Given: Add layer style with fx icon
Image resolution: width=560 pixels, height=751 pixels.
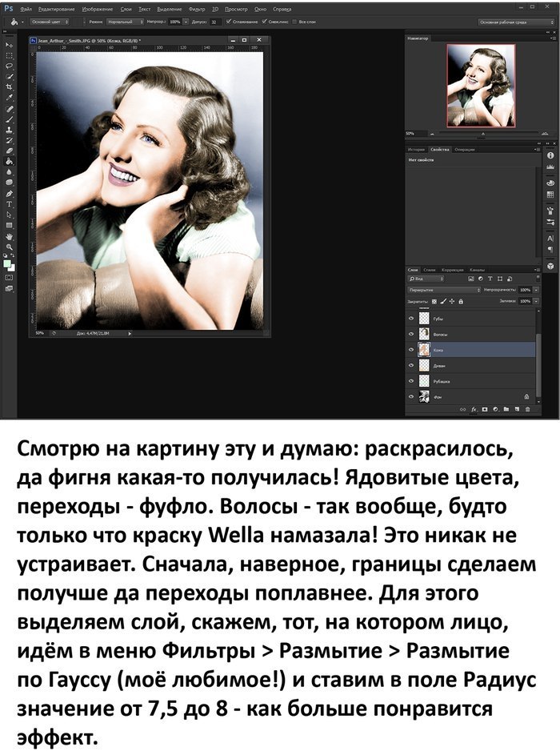Looking at the screenshot, I should point(473,408).
